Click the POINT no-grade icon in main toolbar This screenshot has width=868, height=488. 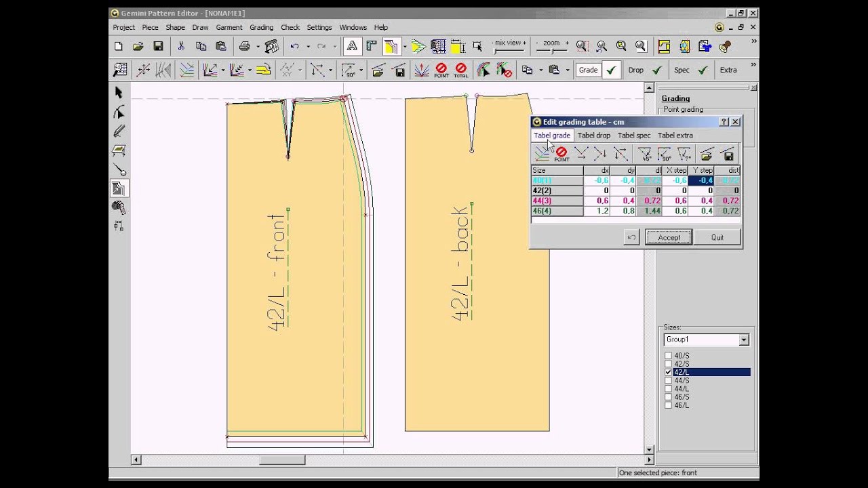(x=441, y=70)
